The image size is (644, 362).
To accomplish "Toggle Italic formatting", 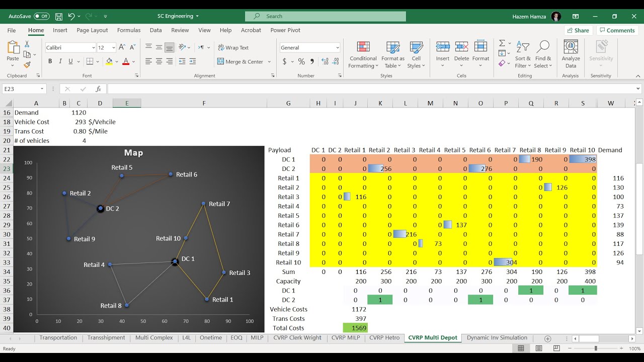I will (60, 61).
